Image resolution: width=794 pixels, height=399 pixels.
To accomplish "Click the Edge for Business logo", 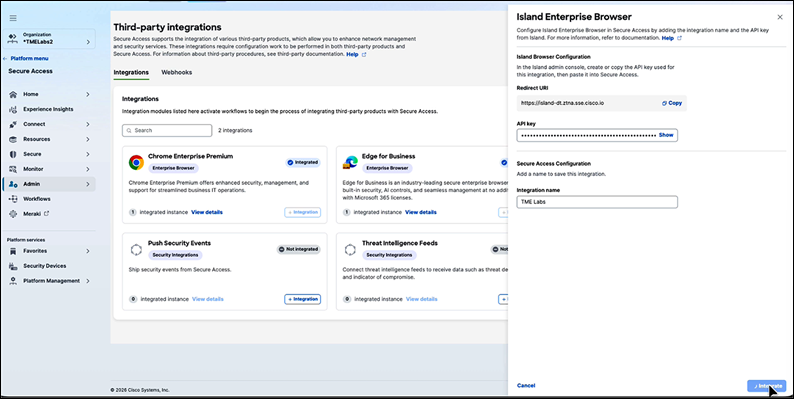I will [350, 163].
